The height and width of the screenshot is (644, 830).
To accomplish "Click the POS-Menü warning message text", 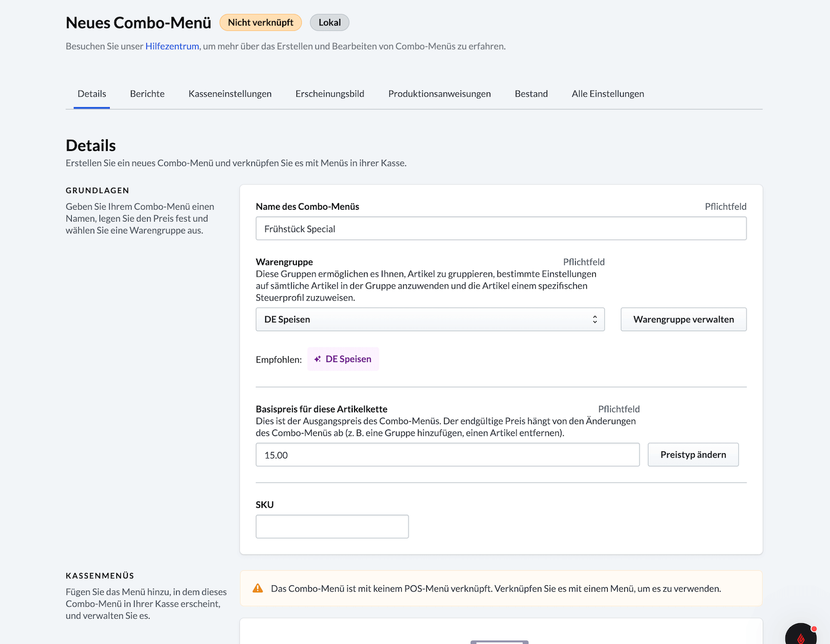I will pyautogui.click(x=496, y=588).
